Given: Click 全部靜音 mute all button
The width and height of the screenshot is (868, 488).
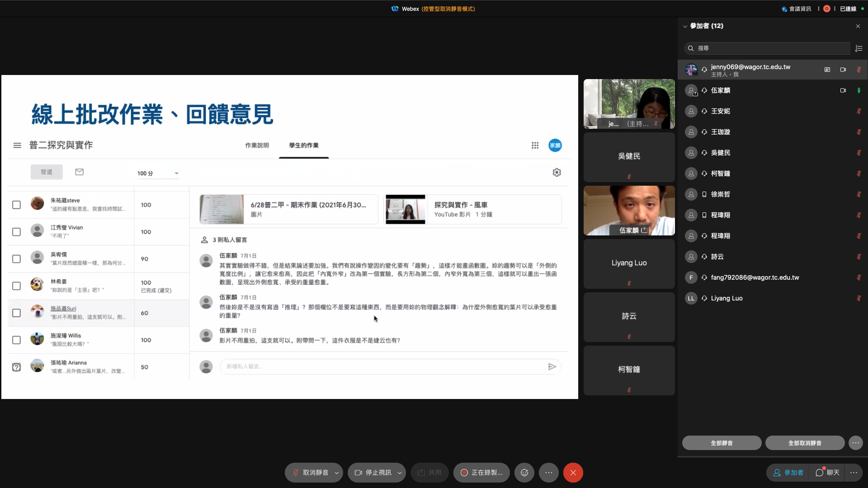Looking at the screenshot, I should 722,443.
